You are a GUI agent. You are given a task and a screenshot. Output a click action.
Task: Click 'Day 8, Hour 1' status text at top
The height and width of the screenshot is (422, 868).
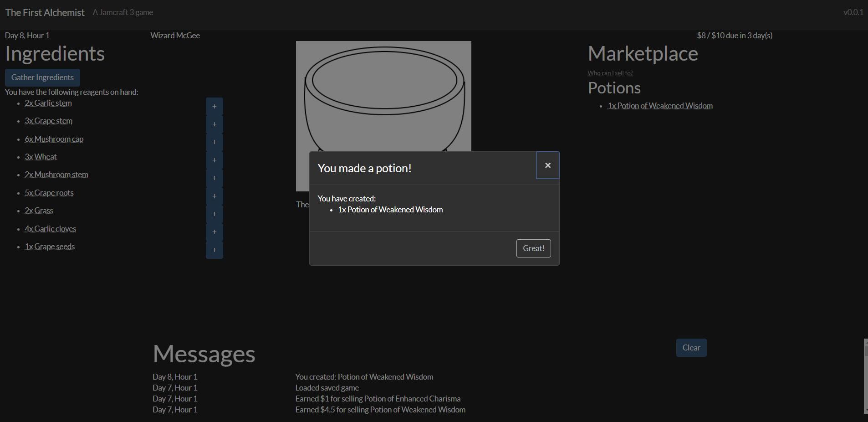click(27, 36)
